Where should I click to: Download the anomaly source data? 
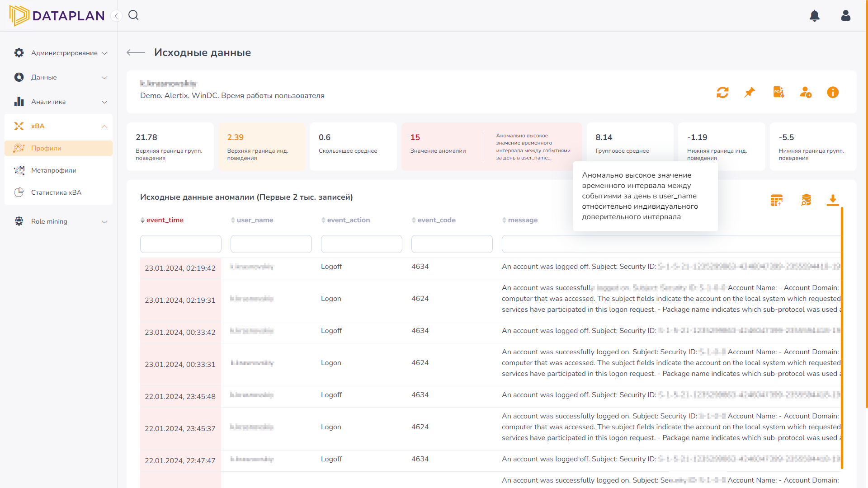[833, 200]
